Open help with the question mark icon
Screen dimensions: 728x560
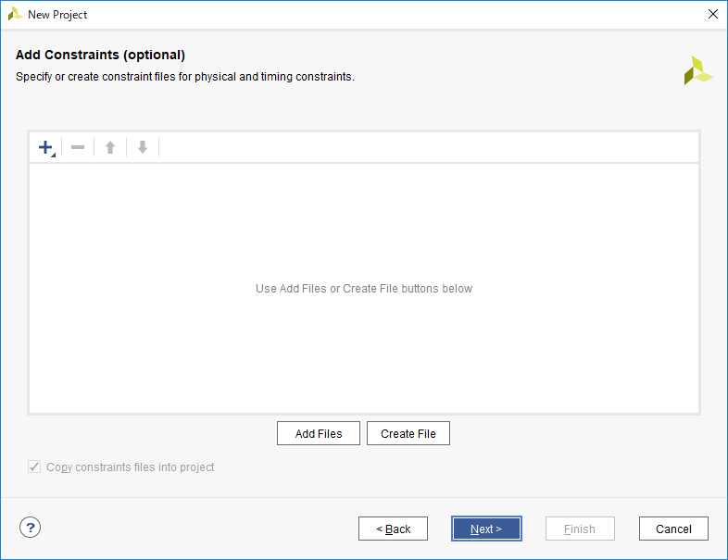pyautogui.click(x=31, y=528)
